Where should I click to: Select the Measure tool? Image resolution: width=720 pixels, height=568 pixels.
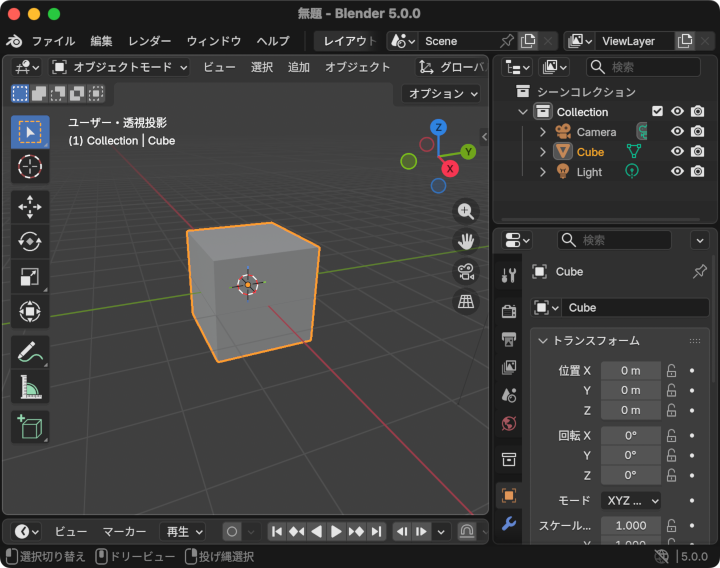point(30,387)
